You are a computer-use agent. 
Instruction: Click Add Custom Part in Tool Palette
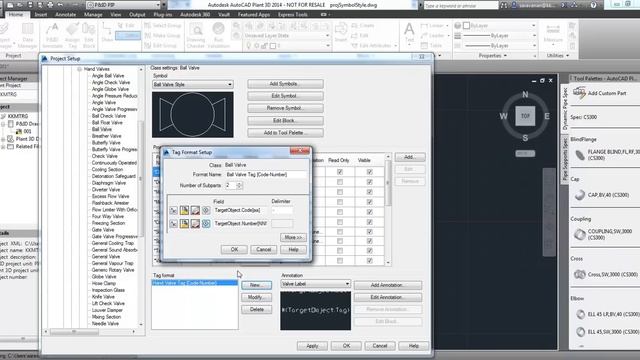(x=600, y=93)
